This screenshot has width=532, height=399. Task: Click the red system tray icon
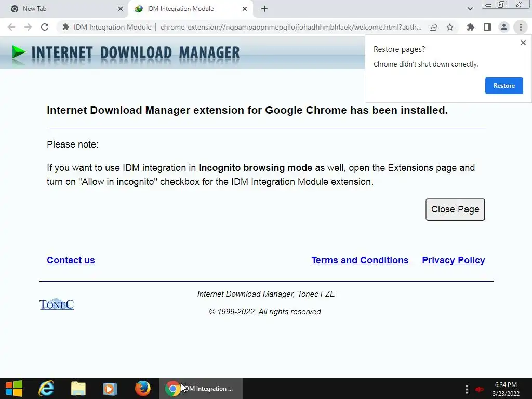[x=480, y=389]
